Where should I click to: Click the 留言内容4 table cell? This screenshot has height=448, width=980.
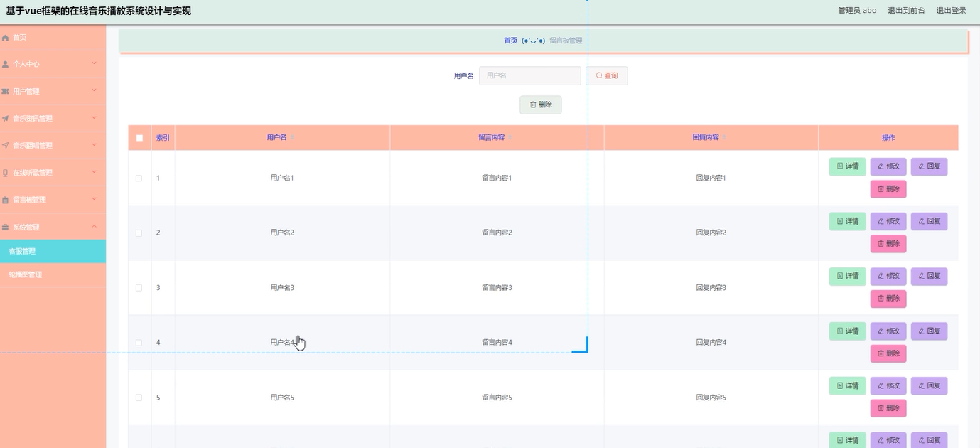(497, 343)
